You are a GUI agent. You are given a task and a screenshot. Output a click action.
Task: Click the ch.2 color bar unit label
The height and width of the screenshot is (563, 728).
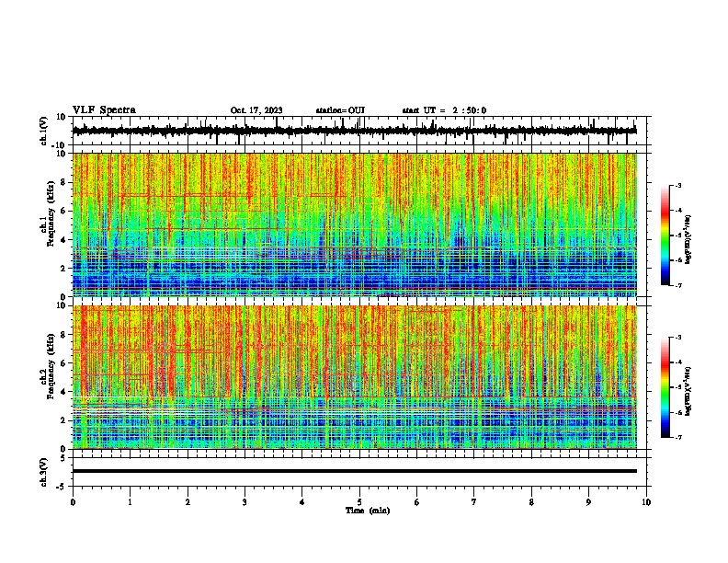click(x=688, y=391)
